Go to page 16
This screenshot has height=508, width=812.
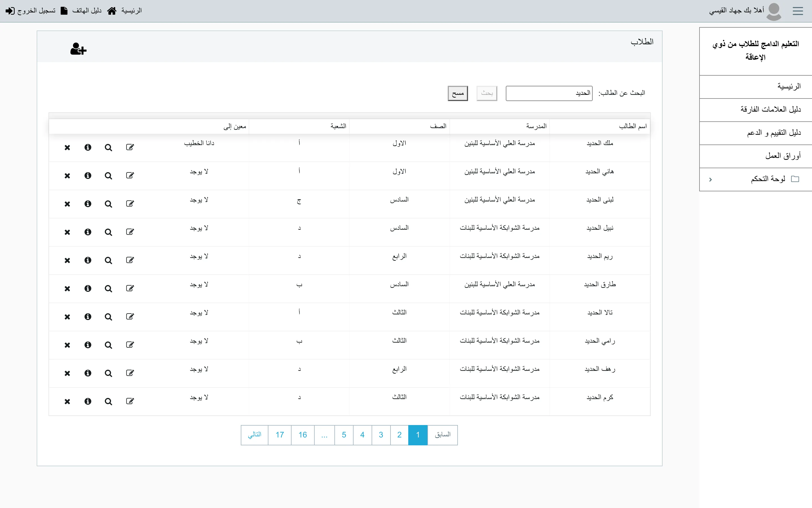(303, 435)
